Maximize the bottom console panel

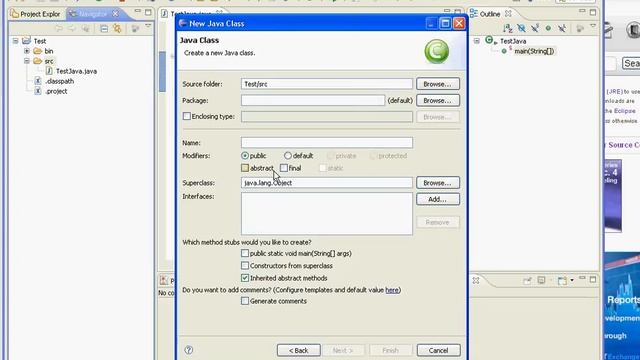click(x=593, y=280)
